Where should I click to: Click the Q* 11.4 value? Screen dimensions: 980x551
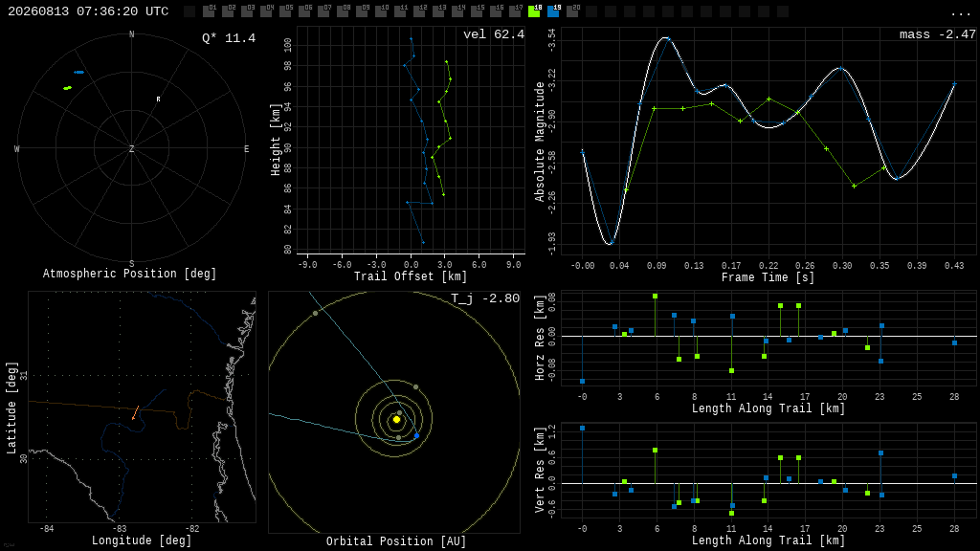pos(229,38)
